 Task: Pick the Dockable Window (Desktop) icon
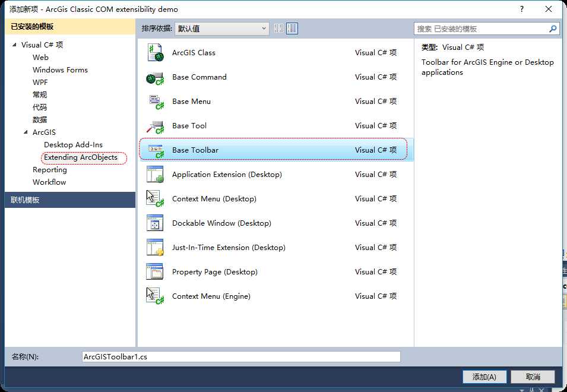point(155,223)
